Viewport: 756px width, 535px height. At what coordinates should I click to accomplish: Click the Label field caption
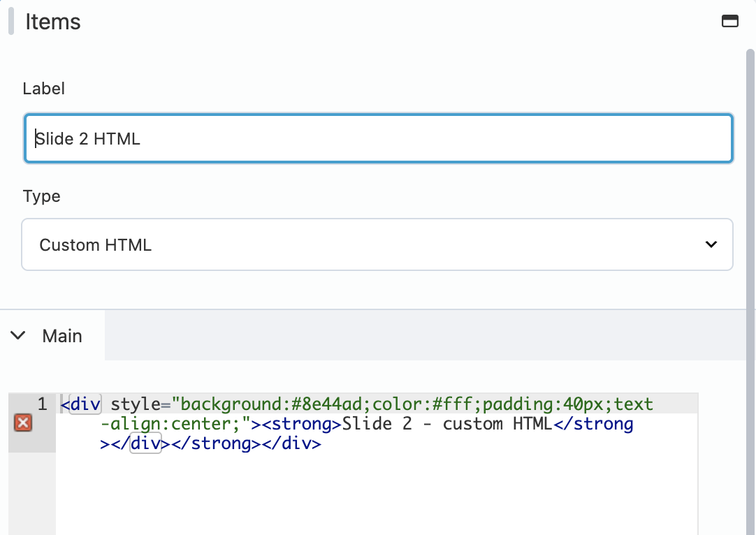[43, 89]
